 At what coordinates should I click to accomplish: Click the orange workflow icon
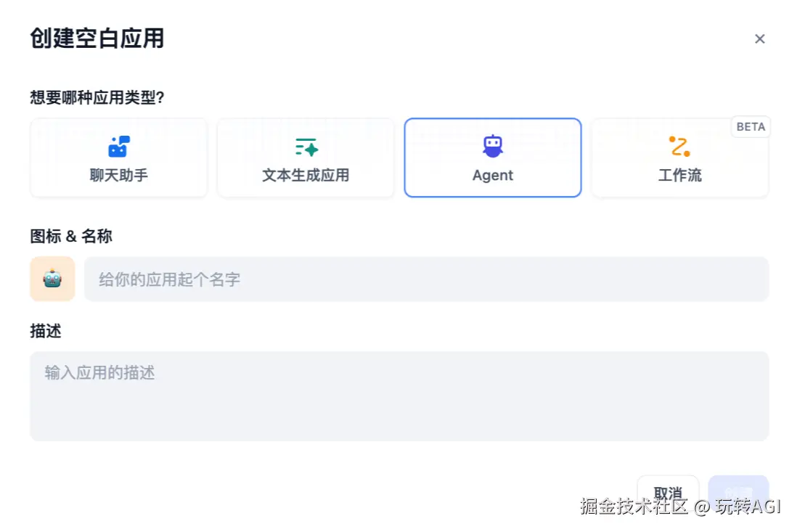pyautogui.click(x=679, y=147)
